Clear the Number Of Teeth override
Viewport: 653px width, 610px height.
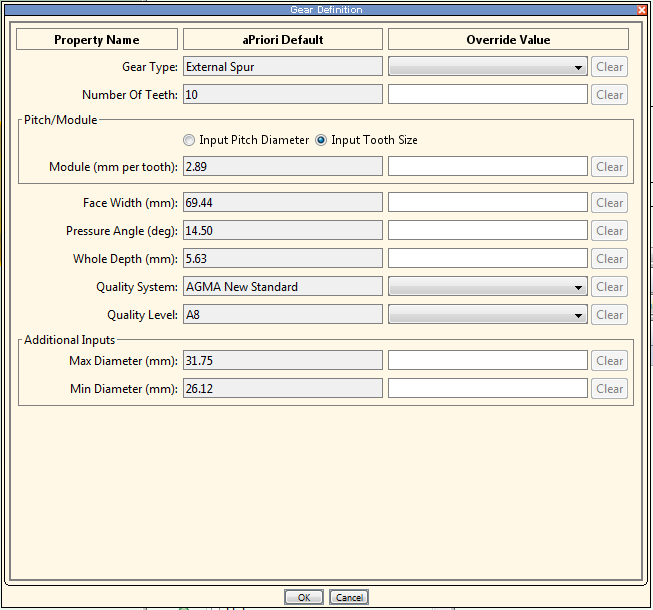(x=609, y=95)
